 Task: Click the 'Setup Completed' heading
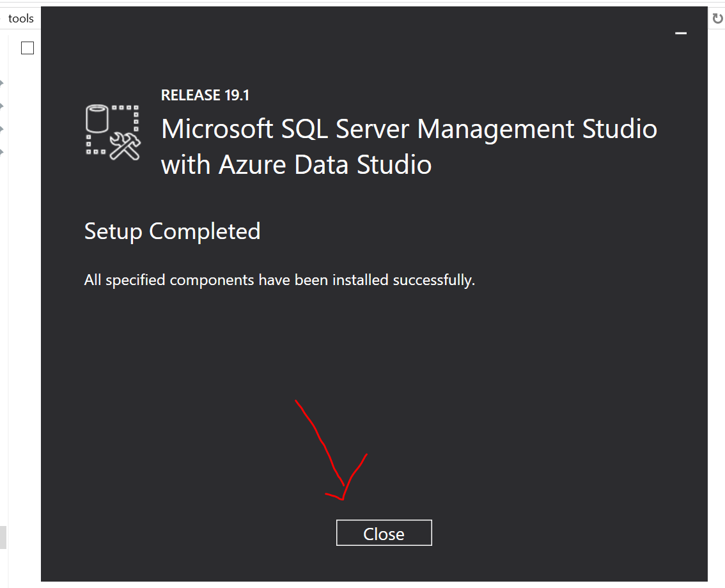(173, 231)
